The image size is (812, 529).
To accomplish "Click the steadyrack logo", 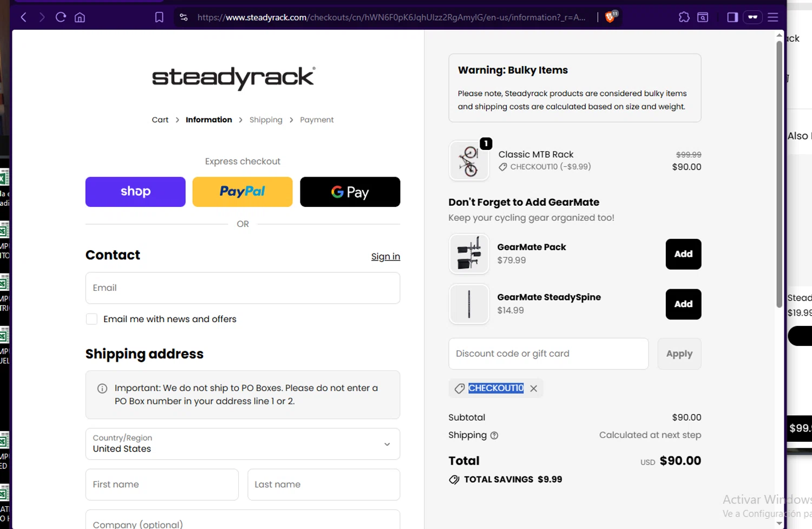I will pos(234,78).
